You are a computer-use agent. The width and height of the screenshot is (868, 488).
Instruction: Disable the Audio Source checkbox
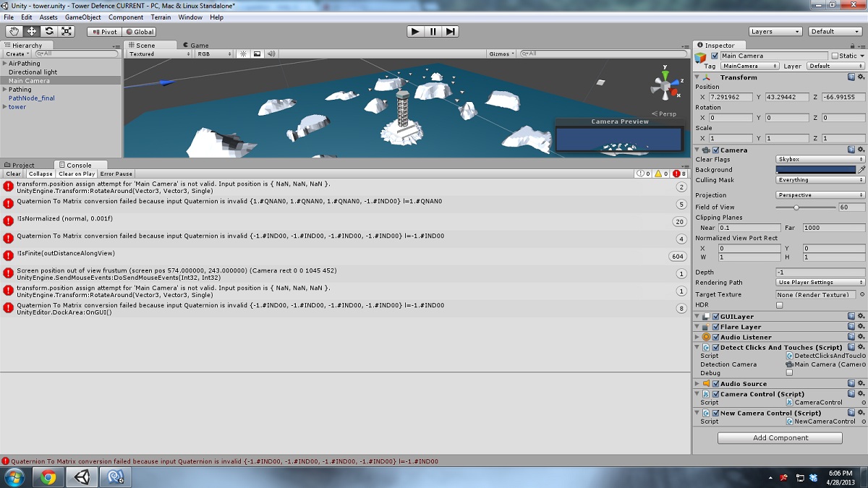tap(715, 383)
